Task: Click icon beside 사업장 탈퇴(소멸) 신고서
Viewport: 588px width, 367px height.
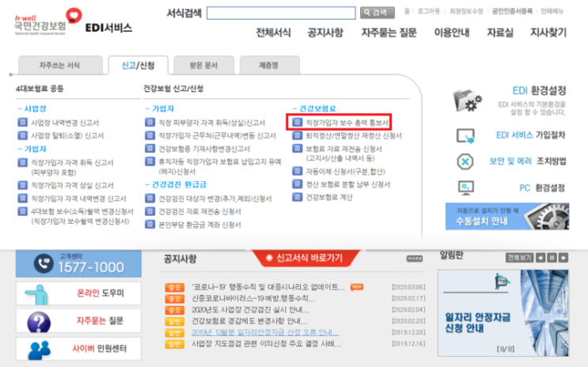Action: coord(22,135)
